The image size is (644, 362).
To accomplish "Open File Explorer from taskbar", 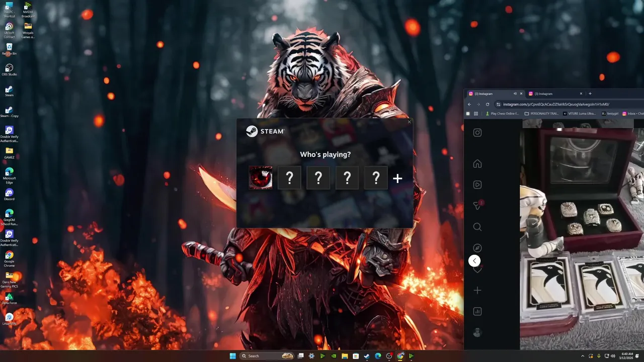I will click(345, 356).
